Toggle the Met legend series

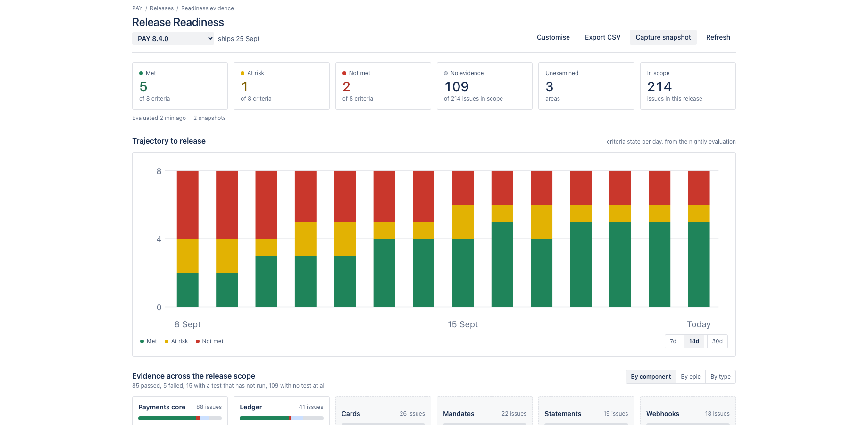click(x=149, y=341)
